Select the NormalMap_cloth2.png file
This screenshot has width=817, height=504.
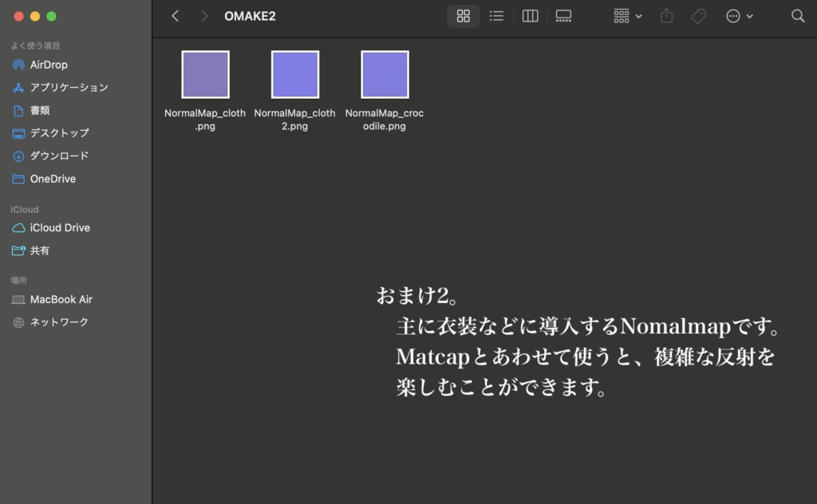point(294,74)
